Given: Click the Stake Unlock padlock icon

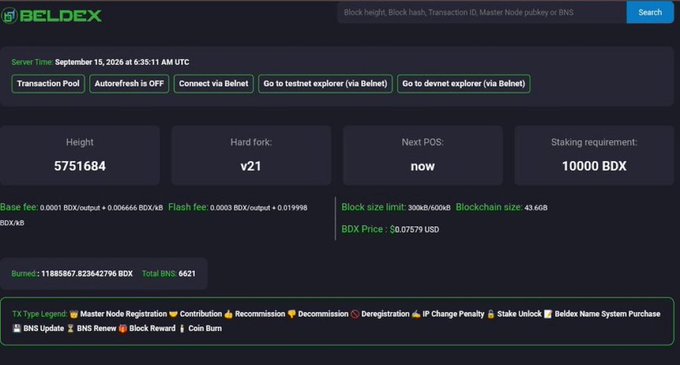Looking at the screenshot, I should 491,314.
